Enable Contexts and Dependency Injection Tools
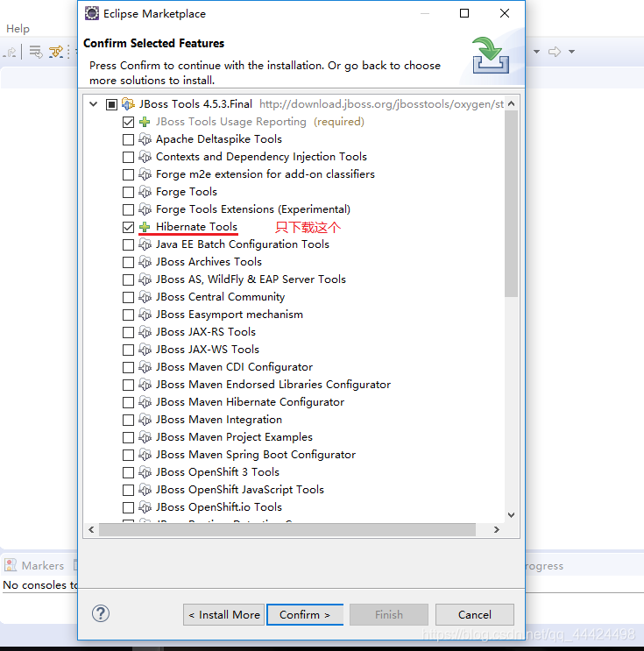This screenshot has width=644, height=651. pyautogui.click(x=128, y=157)
